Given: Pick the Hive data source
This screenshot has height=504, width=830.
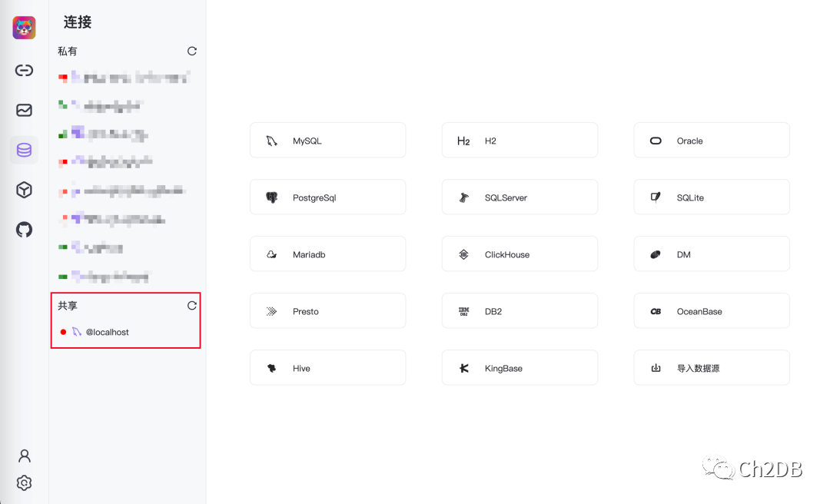Looking at the screenshot, I should click(x=327, y=368).
